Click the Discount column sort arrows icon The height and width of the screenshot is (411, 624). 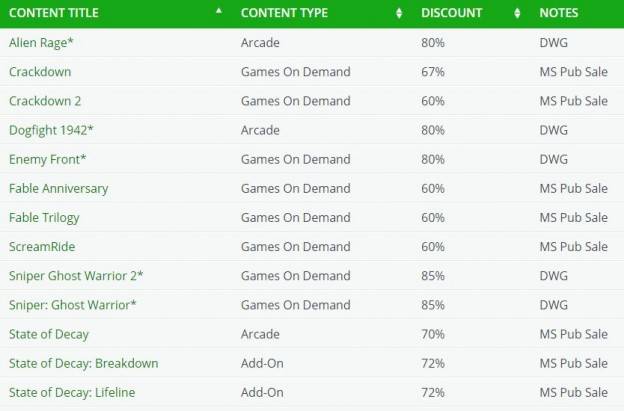(517, 13)
